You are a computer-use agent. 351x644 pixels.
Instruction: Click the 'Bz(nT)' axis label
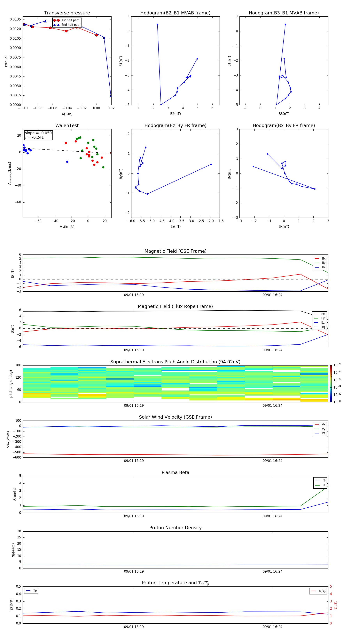pyautogui.click(x=175, y=227)
